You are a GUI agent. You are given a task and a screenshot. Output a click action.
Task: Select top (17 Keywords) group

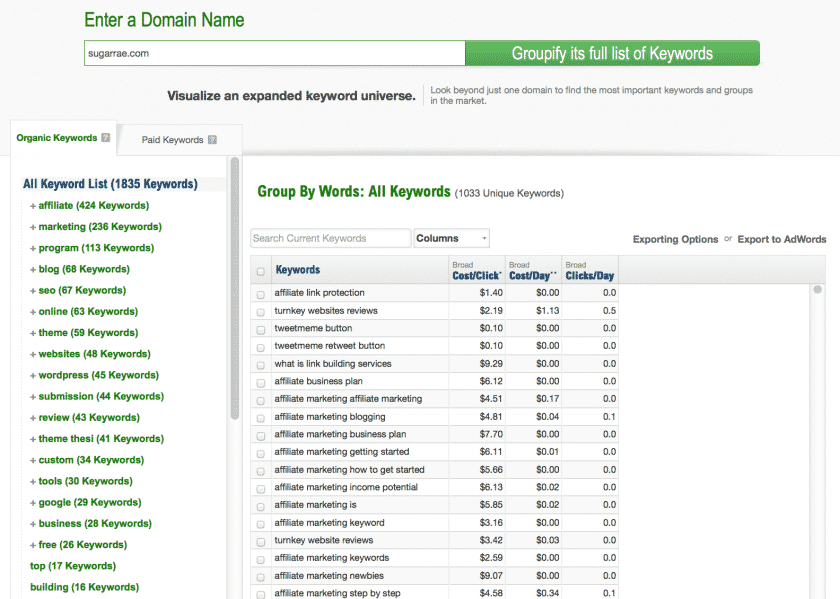pos(73,566)
